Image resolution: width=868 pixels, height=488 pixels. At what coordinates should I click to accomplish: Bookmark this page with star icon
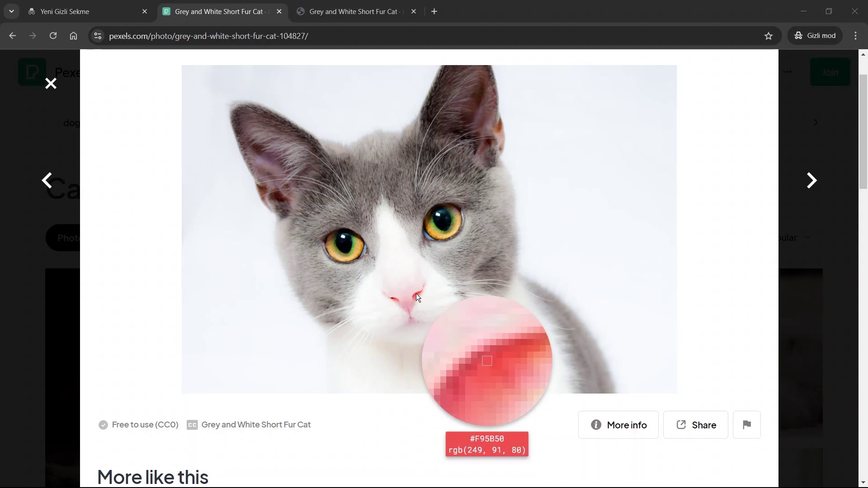[x=769, y=36]
